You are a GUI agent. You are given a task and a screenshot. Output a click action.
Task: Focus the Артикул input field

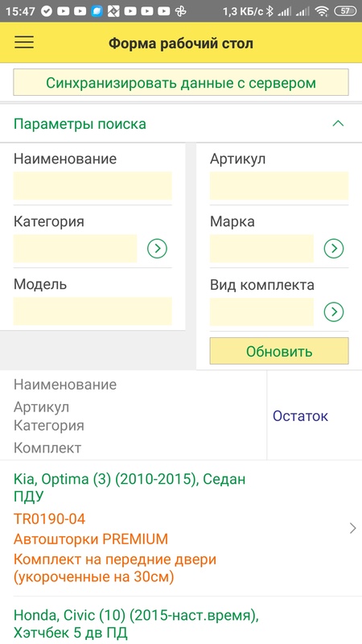[x=279, y=186]
